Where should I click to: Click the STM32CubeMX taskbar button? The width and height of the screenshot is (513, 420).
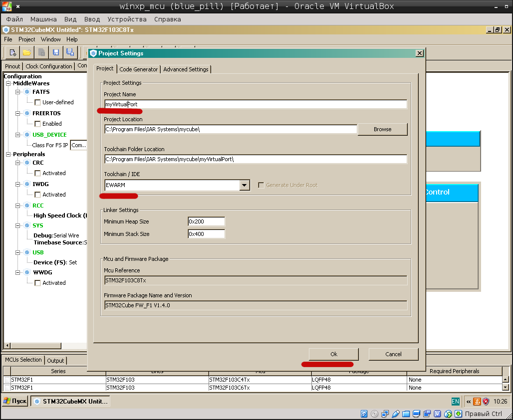[70, 401]
